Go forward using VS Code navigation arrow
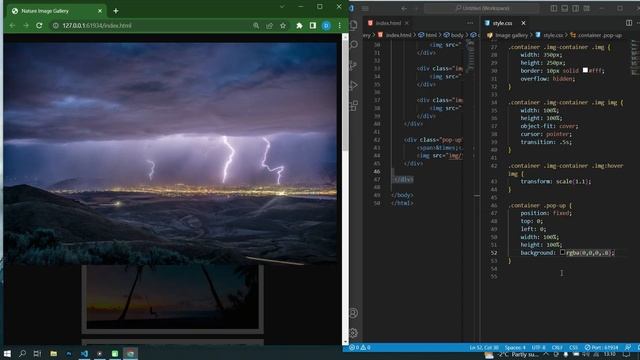Viewport: 640px width, 360px height. click(x=416, y=8)
